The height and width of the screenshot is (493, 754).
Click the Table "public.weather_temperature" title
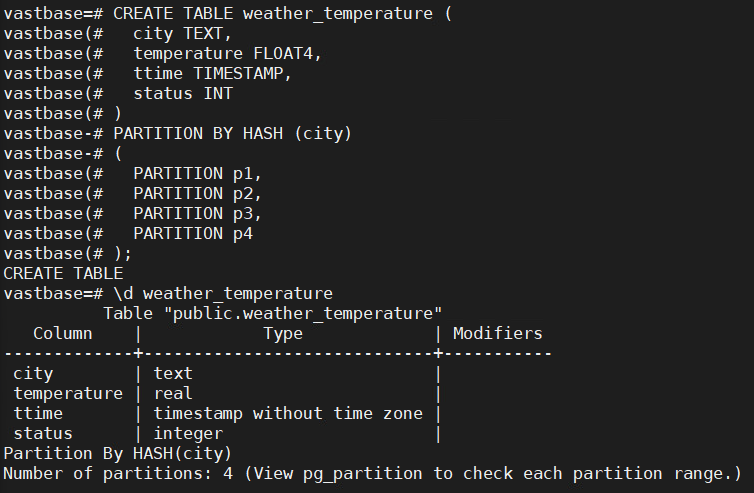coord(272,313)
